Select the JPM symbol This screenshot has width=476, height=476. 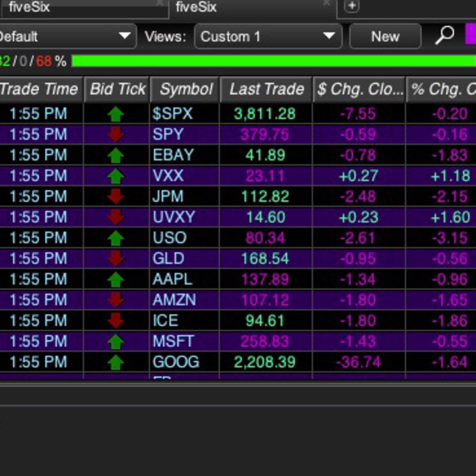pyautogui.click(x=168, y=197)
